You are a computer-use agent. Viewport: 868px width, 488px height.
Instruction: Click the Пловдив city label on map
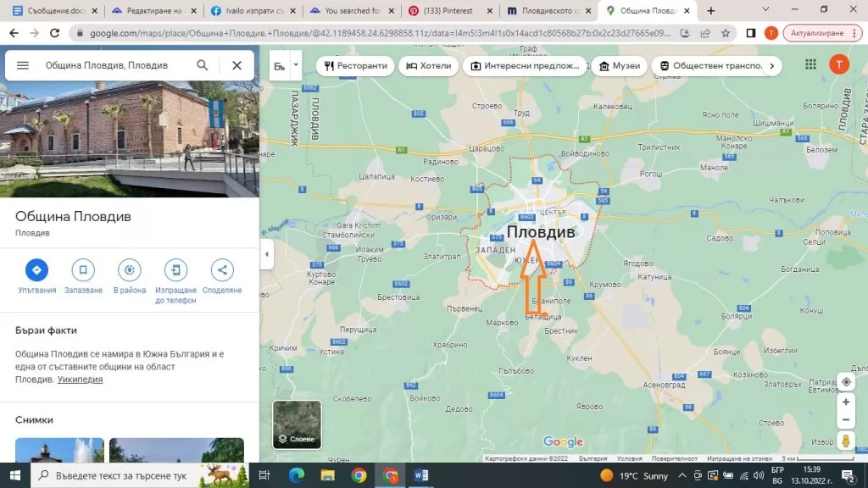click(x=540, y=232)
